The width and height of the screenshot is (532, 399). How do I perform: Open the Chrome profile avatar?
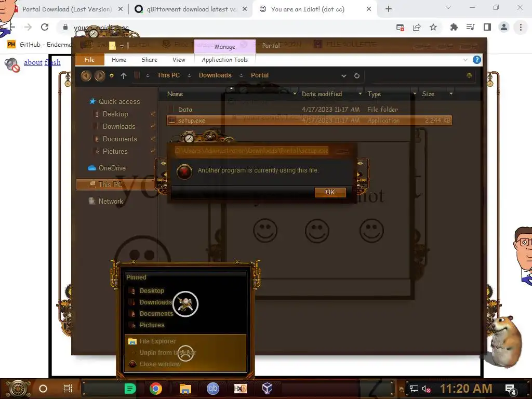[x=504, y=27]
